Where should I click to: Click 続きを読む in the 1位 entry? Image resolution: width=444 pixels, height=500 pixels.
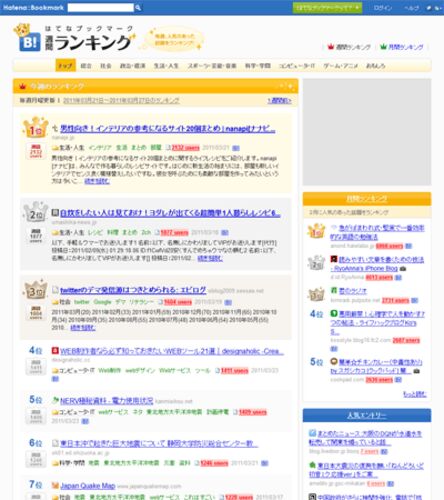97,181
